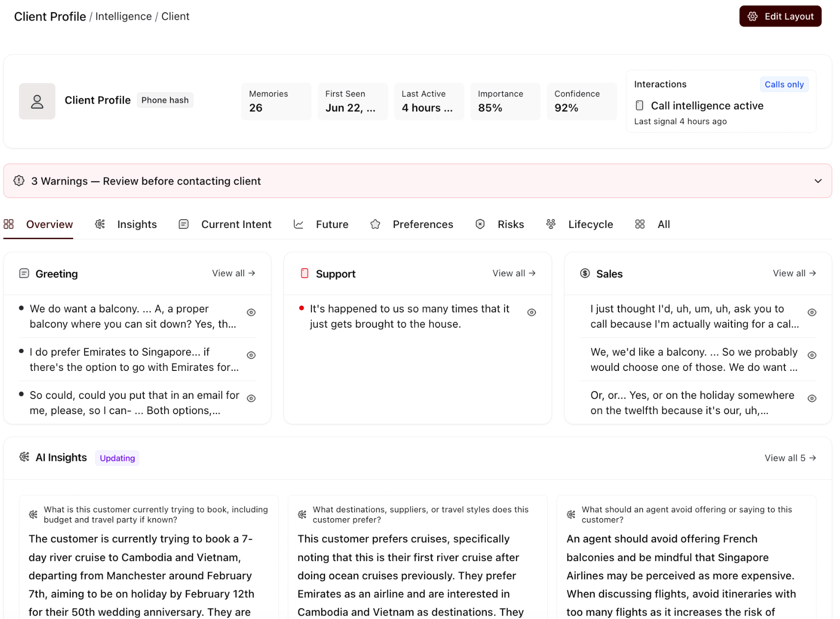Click the gear icon in Edit Layout
The image size is (840, 619).
[x=752, y=16]
